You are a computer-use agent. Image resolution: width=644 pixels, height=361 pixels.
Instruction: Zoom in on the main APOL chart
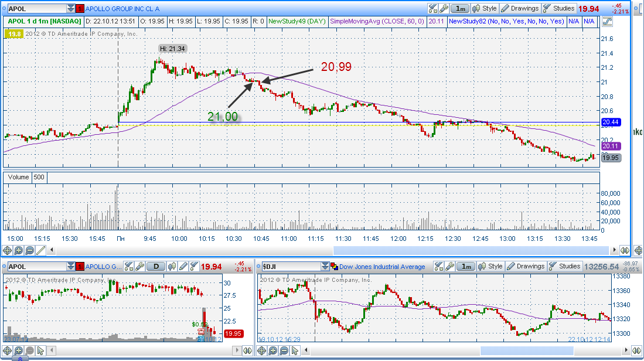(x=19, y=250)
